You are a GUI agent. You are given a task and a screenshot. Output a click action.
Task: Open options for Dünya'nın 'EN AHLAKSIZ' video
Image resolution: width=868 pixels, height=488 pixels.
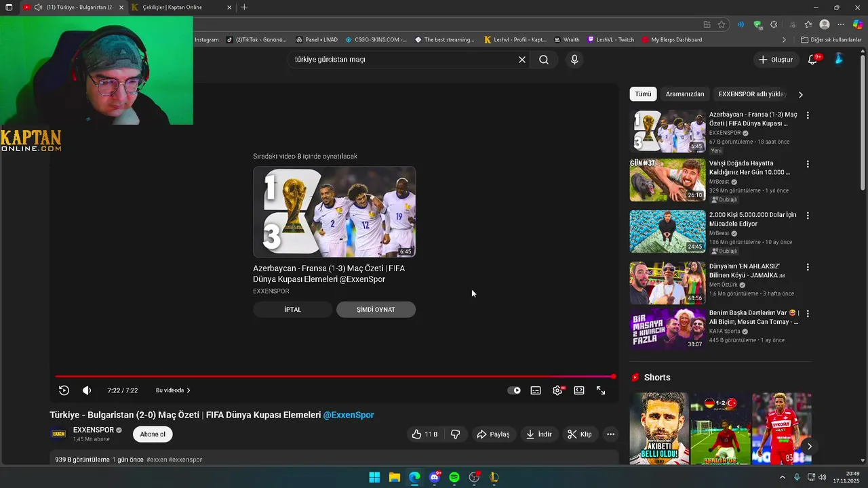807,267
